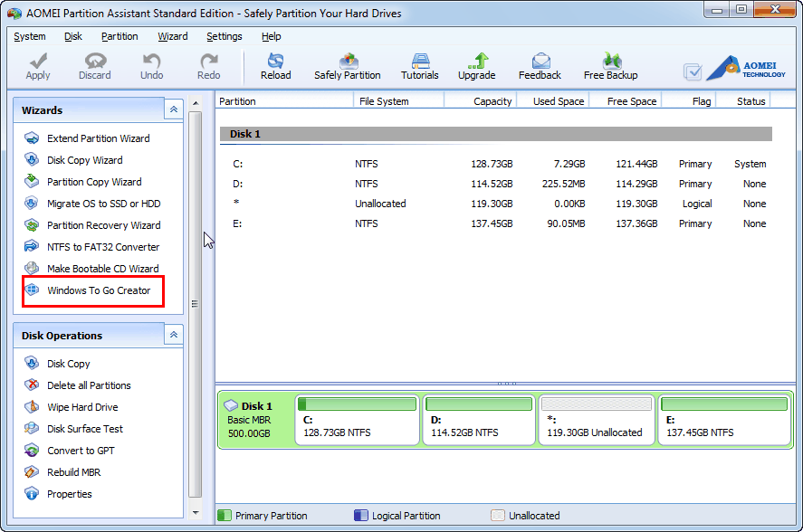Click the checkmark icon beside AOMEI logo

[x=693, y=71]
